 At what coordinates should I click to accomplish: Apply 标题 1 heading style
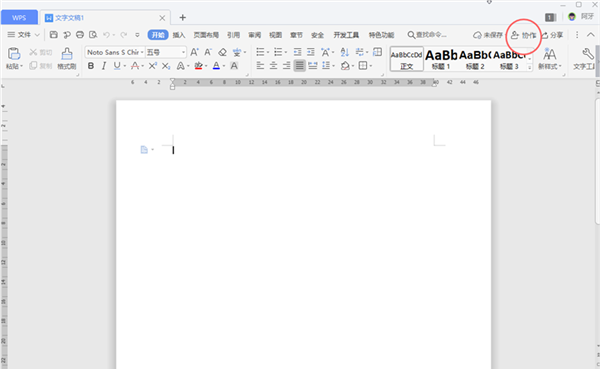pyautogui.click(x=441, y=59)
